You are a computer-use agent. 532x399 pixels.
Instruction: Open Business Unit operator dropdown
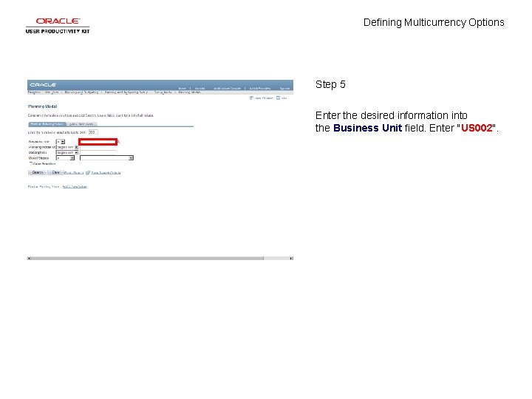[61, 142]
